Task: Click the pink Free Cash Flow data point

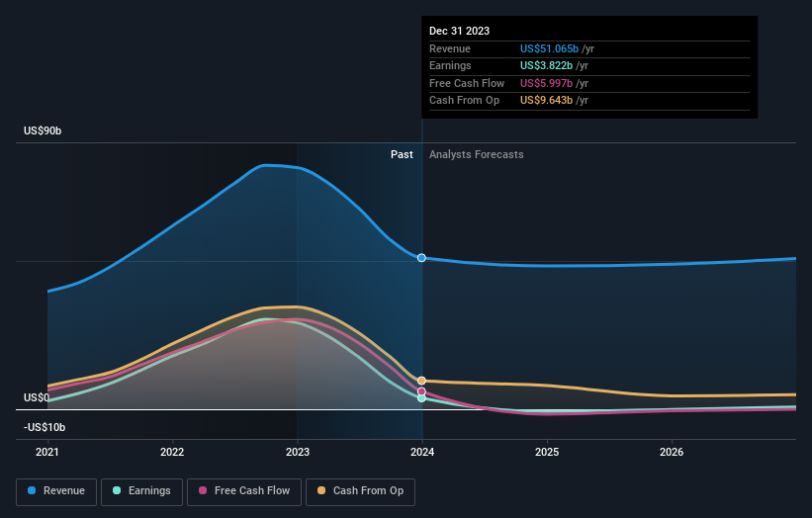Action: click(x=421, y=391)
